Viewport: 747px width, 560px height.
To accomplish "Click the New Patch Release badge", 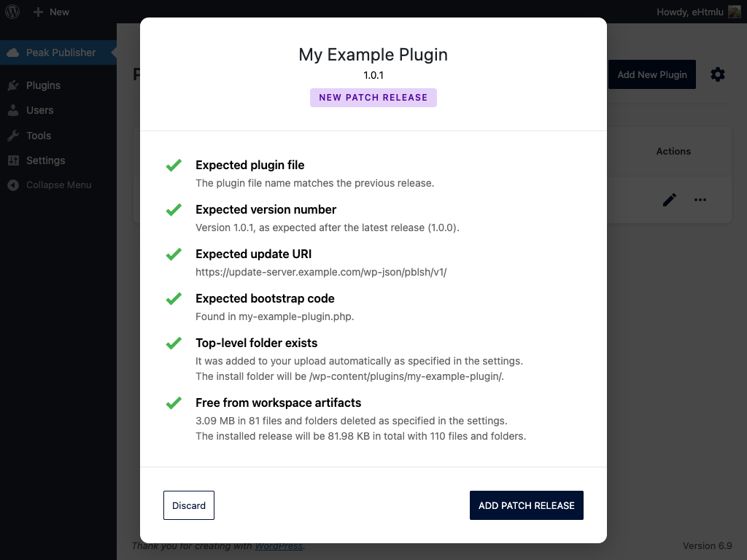I will point(373,98).
